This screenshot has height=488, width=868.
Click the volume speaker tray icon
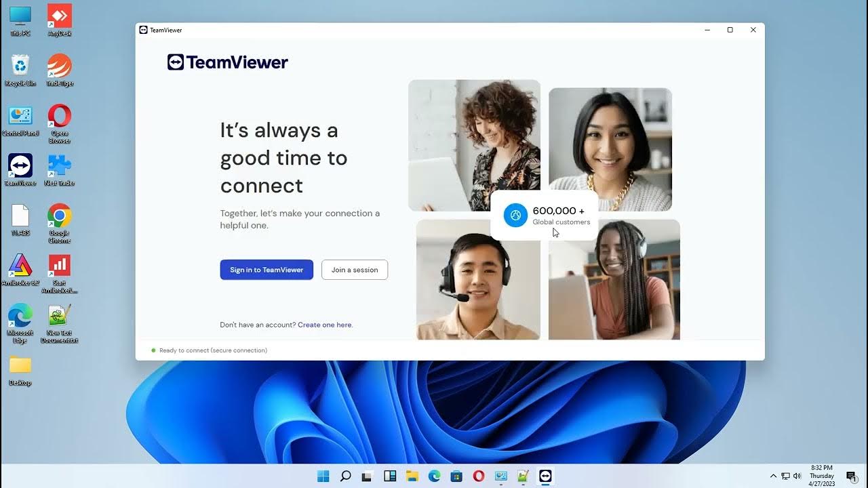point(797,476)
